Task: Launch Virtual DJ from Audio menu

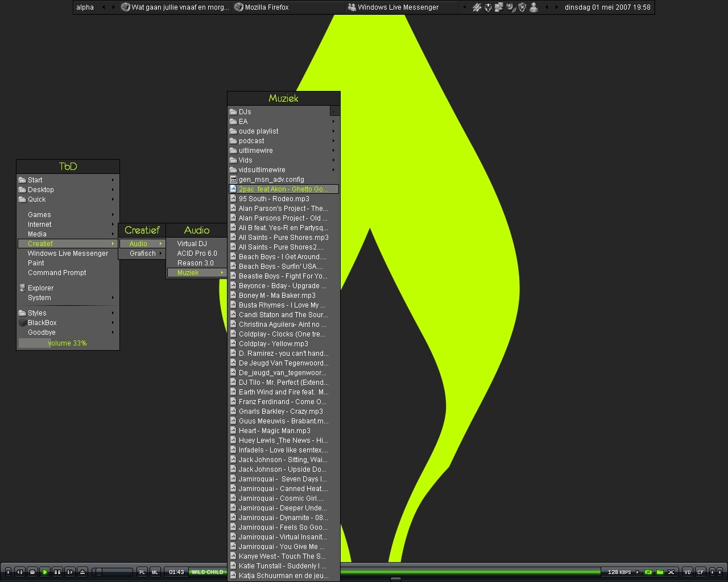Action: [x=197, y=244]
